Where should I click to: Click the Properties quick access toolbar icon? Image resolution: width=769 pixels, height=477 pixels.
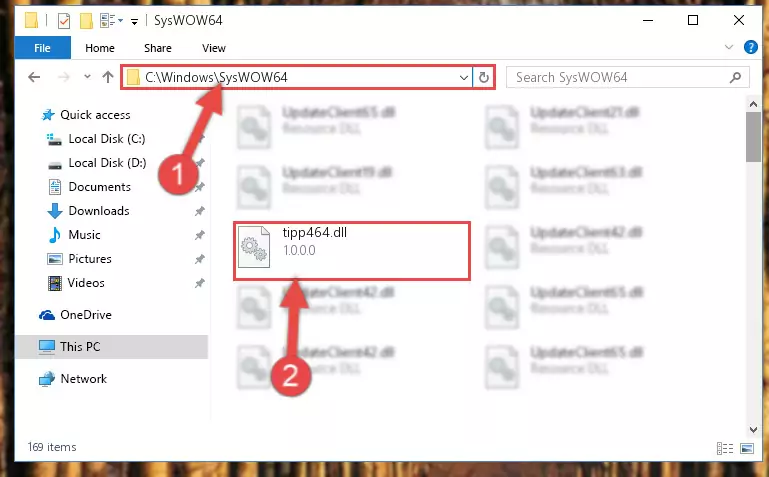coord(64,21)
